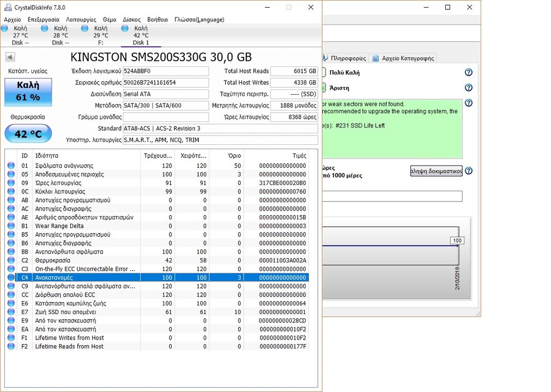Image resolution: width=551 pixels, height=392 pixels.
Task: Click help icon beside the test button
Action: click(x=468, y=171)
